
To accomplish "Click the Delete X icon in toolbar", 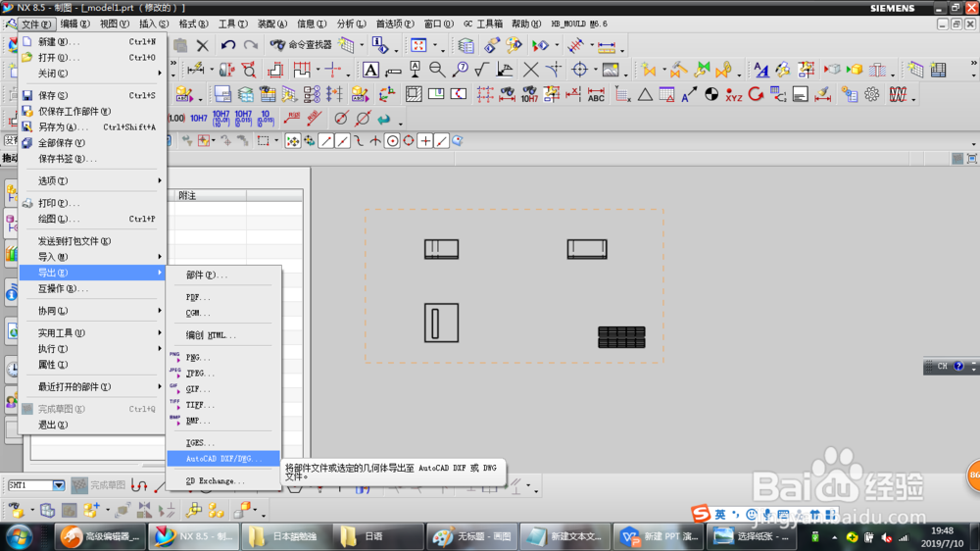I will 203,45.
